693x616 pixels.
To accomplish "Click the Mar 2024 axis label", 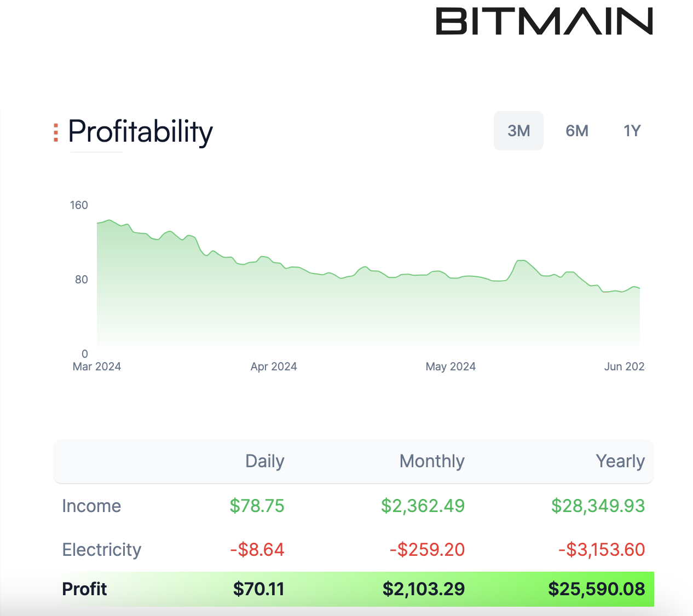I will click(x=97, y=367).
